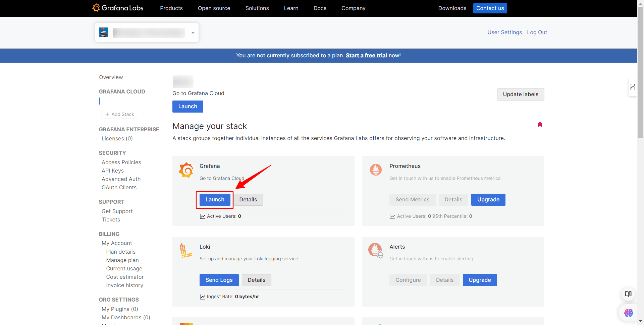Click the Loki logs icon
Viewport: 644px width, 325px height.
[185, 251]
